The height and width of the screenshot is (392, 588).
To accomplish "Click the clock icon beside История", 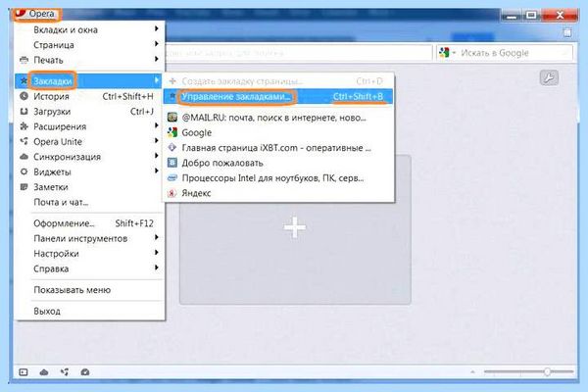I will pos(24,96).
